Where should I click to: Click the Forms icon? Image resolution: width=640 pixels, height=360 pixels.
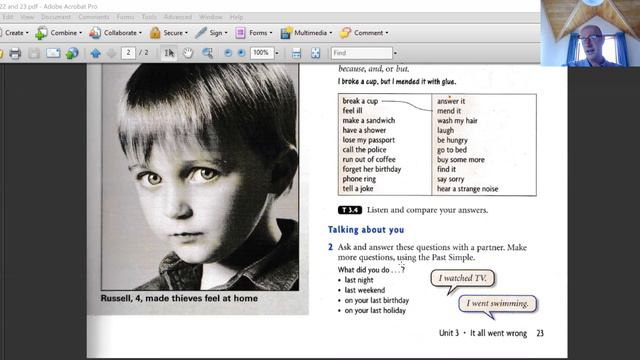(x=240, y=33)
